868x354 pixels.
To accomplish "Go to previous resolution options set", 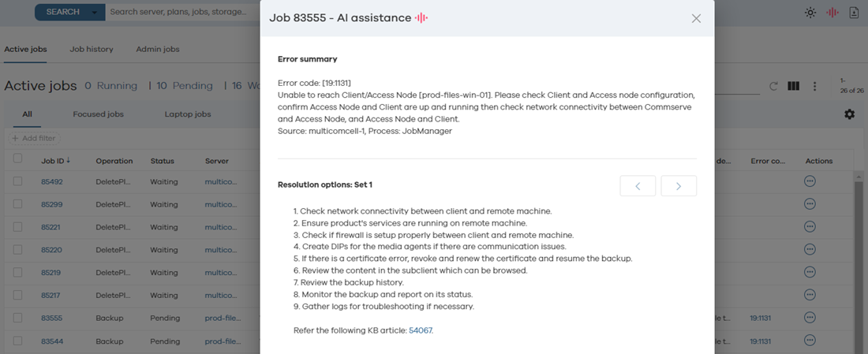I will [638, 186].
